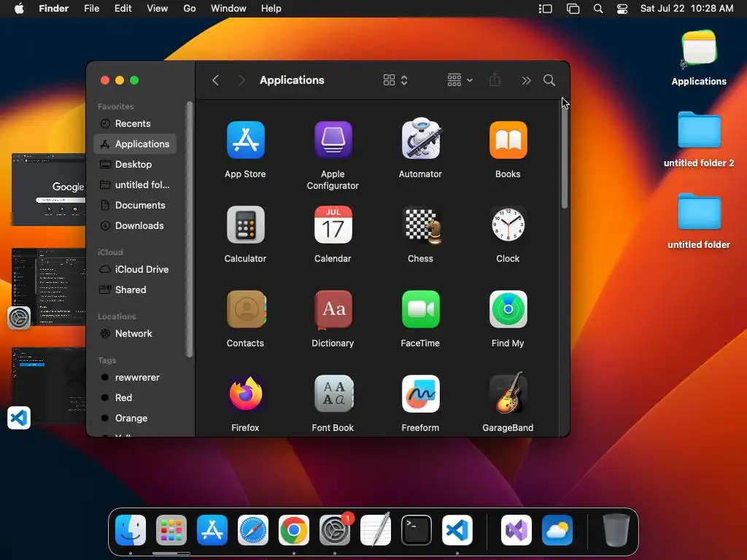The width and height of the screenshot is (747, 560).
Task: Go forward in Finder navigation
Action: (x=241, y=80)
